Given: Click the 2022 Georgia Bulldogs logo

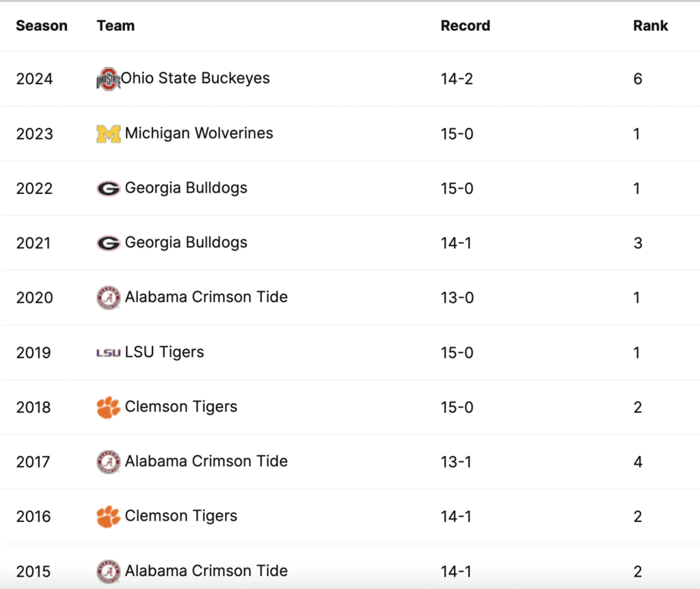Looking at the screenshot, I should 108,189.
